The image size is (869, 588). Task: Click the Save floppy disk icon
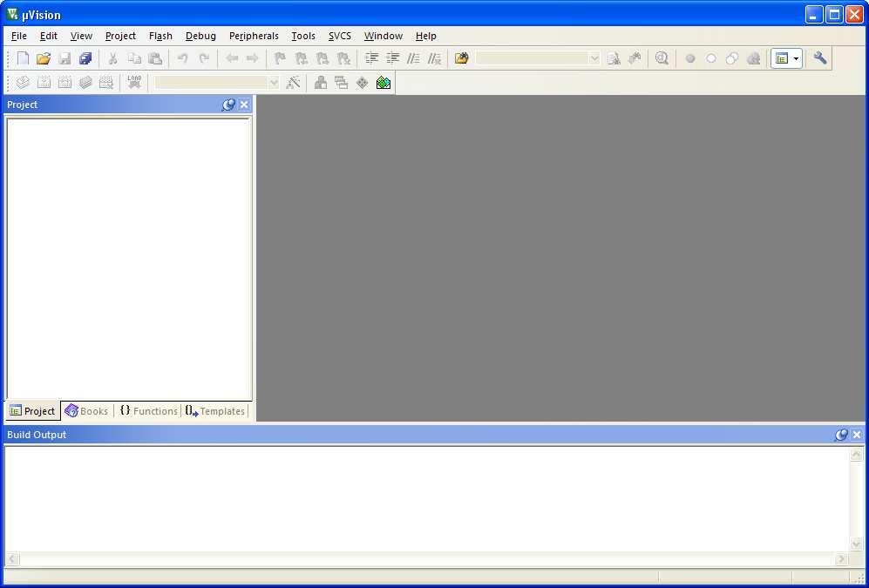pyautogui.click(x=64, y=58)
